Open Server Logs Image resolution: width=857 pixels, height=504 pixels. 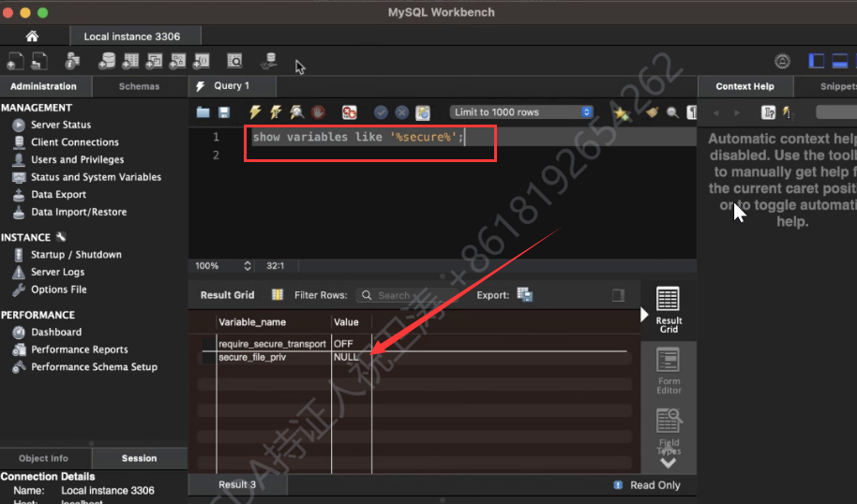57,272
